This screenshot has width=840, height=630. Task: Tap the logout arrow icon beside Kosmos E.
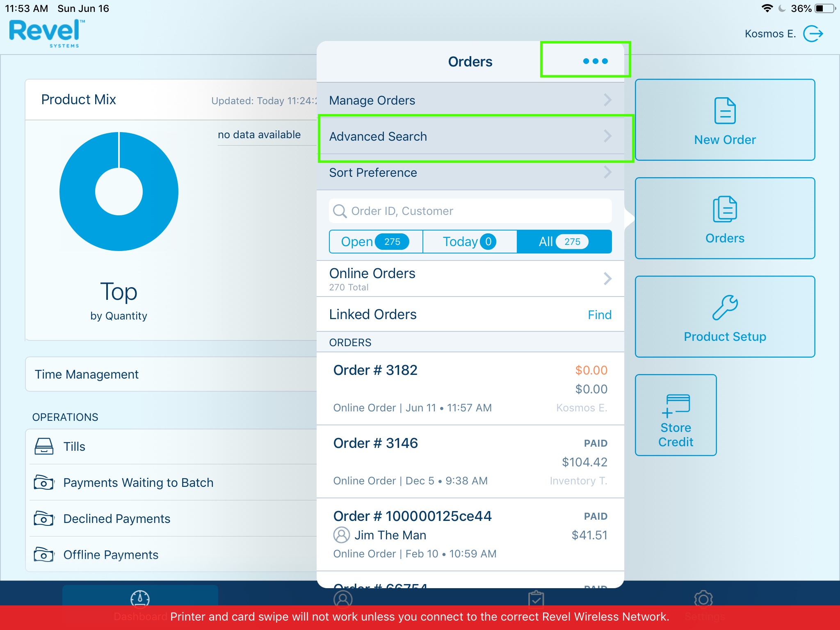coord(813,34)
